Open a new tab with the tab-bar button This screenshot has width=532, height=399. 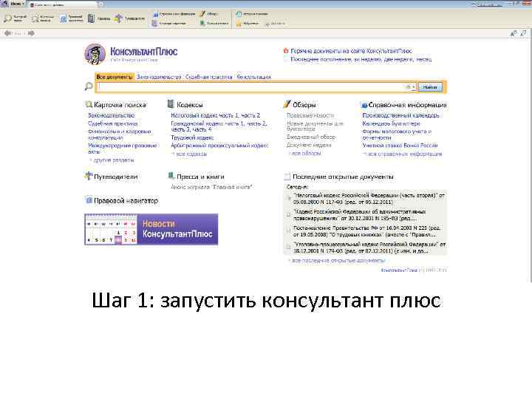[101, 4]
